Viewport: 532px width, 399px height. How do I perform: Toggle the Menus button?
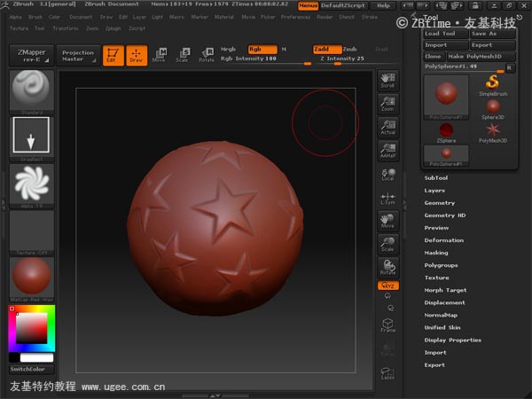308,5
